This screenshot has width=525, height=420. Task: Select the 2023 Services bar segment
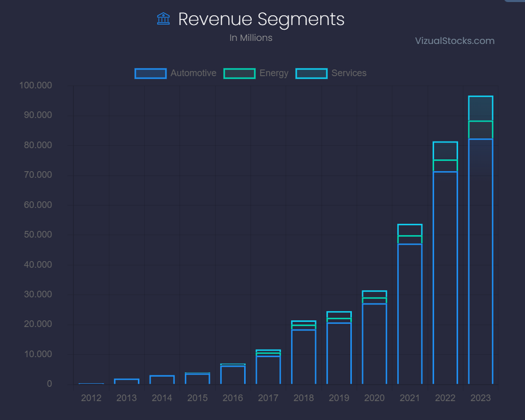(x=481, y=108)
